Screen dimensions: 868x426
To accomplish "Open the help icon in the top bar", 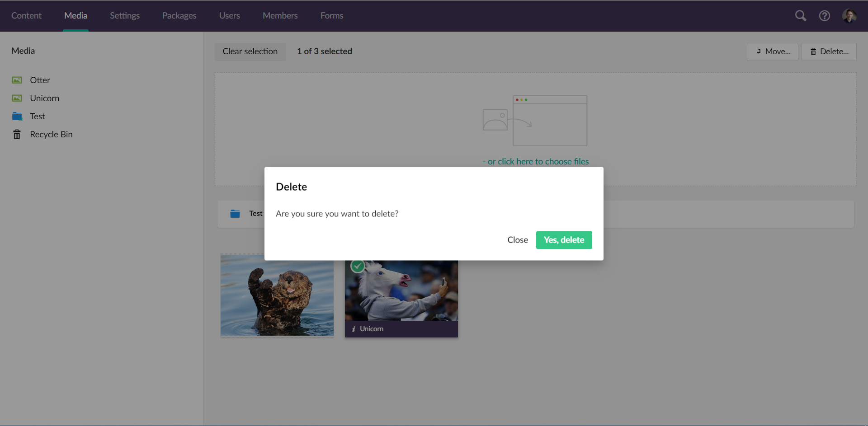I will [x=824, y=15].
